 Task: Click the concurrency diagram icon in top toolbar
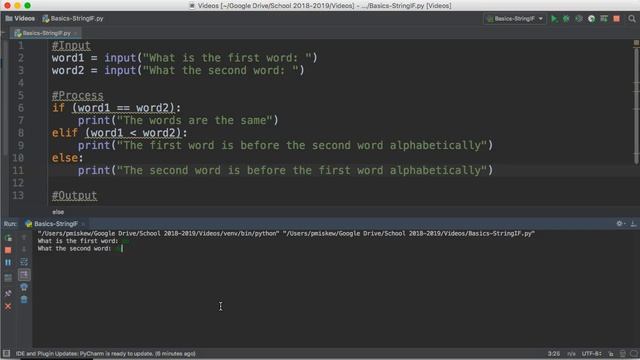[604, 19]
